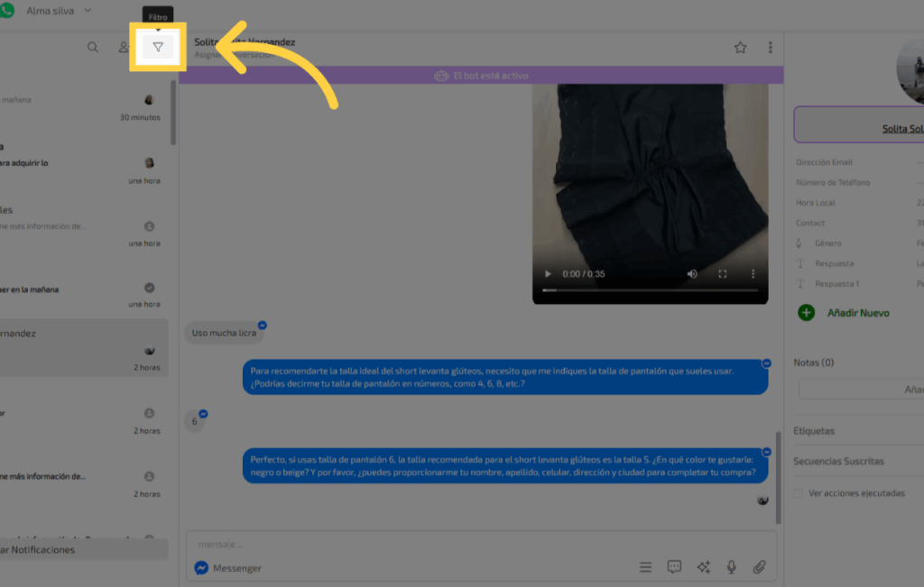This screenshot has height=587, width=924.
Task: Toggle fullscreen on the video player
Action: (723, 273)
